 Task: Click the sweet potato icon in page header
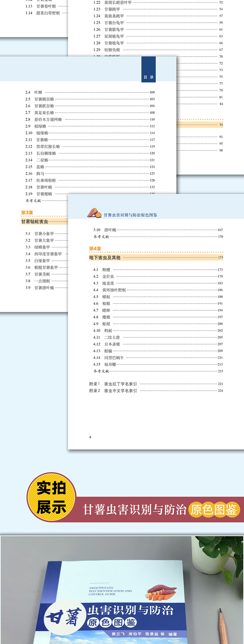tap(94, 213)
